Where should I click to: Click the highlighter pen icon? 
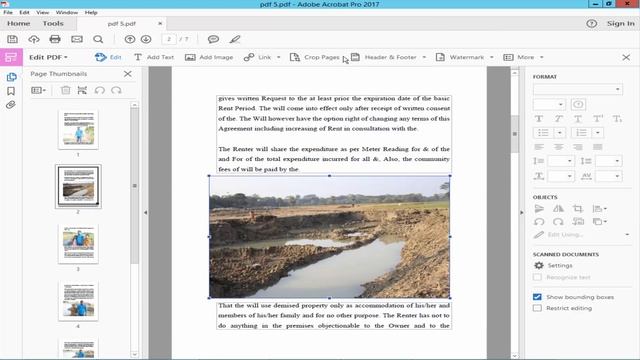coord(235,39)
